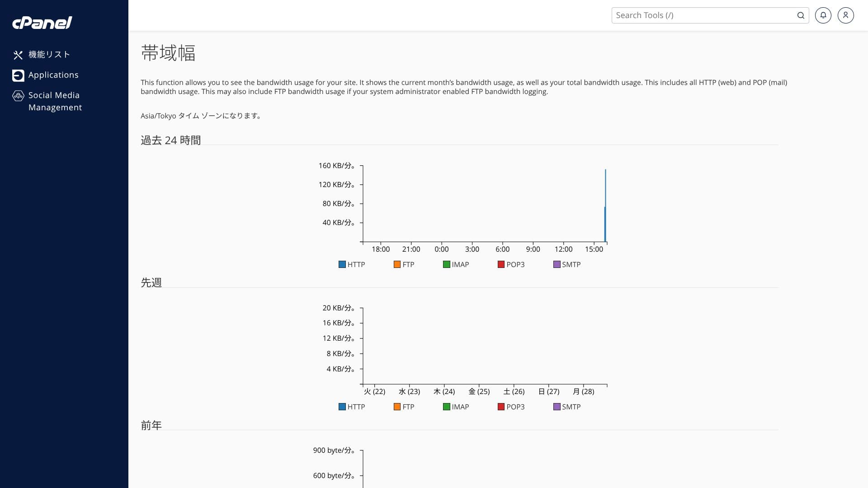Toggle HTTP series in 24-hour chart legend

tap(352, 265)
